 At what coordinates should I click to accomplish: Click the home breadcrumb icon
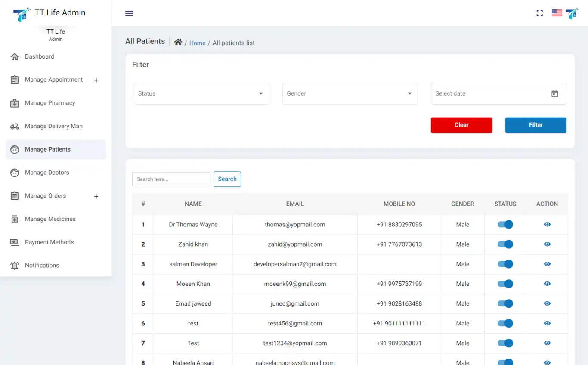[178, 42]
